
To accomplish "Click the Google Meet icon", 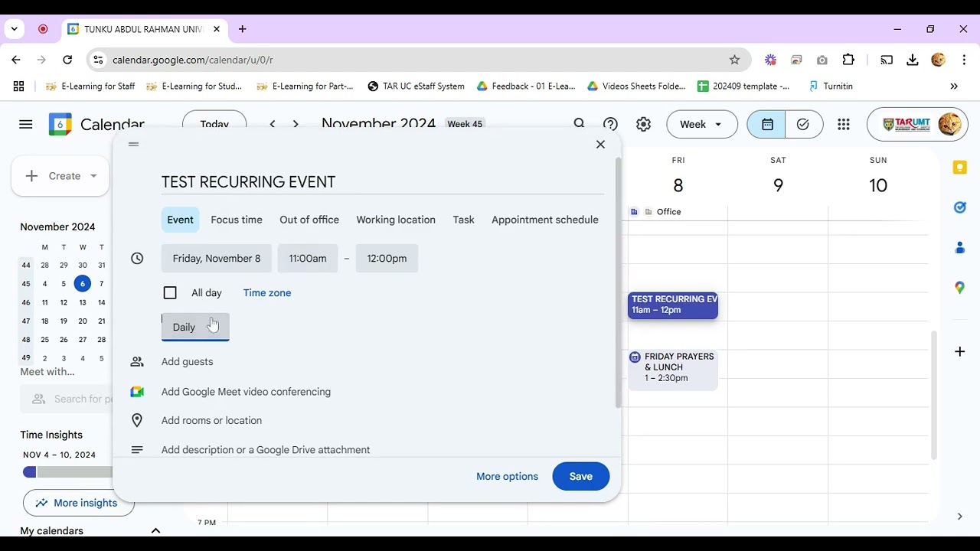I will [137, 392].
